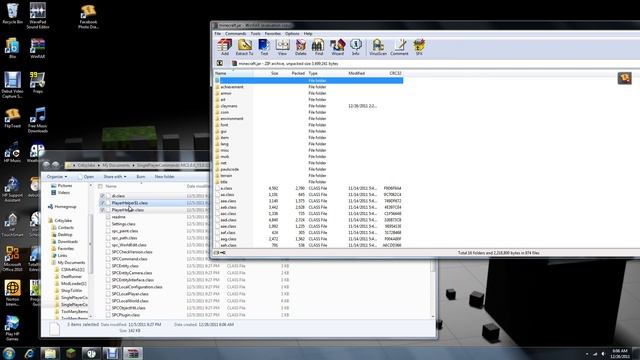
Task: Select Homegroup in Explorer sidebar
Action: [62, 207]
